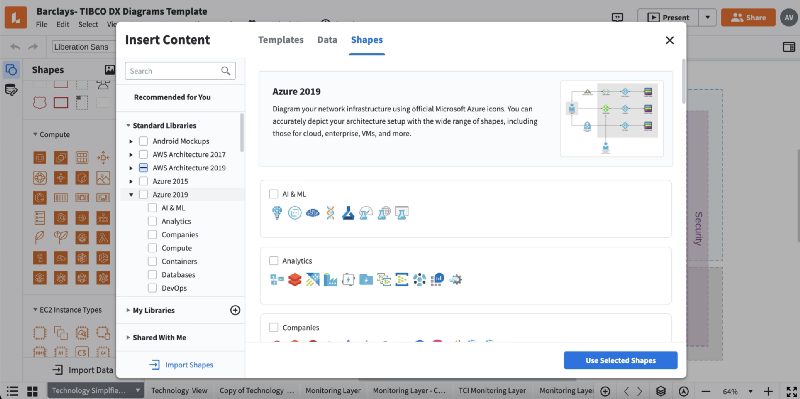Image resolution: width=800 pixels, height=399 pixels.
Task: Click the magnifier icon in the search box
Action: pos(226,71)
